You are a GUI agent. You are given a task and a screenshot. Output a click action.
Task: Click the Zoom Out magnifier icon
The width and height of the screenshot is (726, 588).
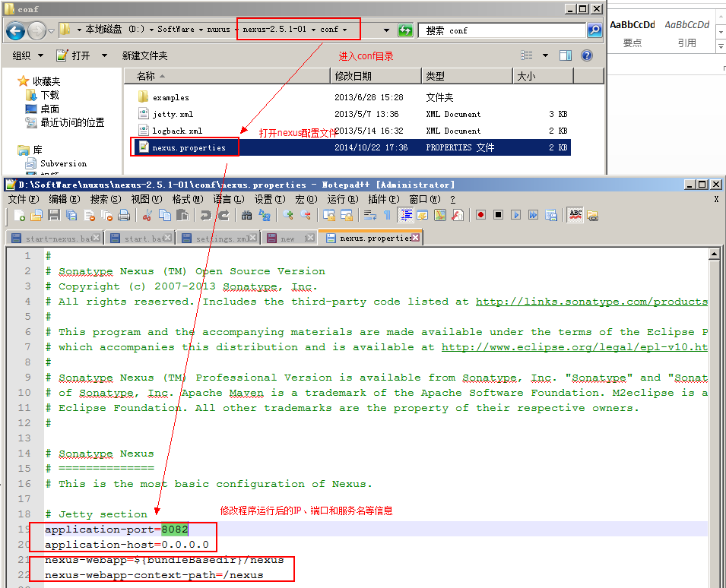(306, 215)
